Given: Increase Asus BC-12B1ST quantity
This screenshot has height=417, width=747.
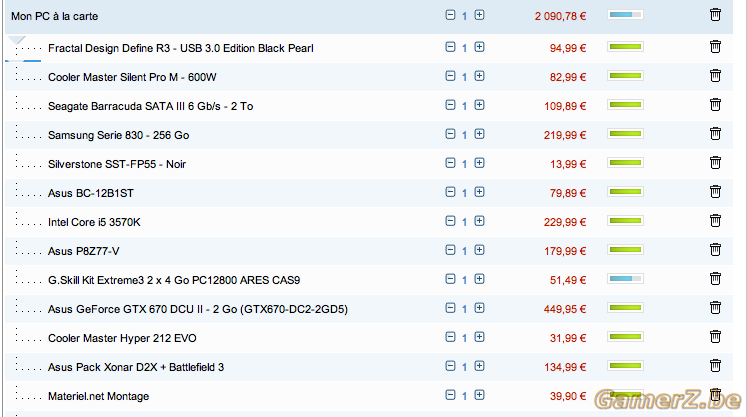Looking at the screenshot, I should (479, 192).
